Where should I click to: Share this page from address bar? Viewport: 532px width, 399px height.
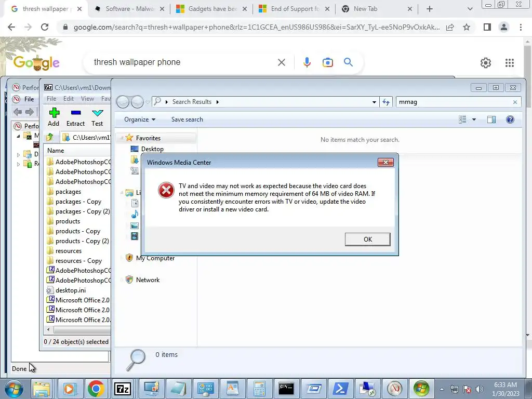450,27
